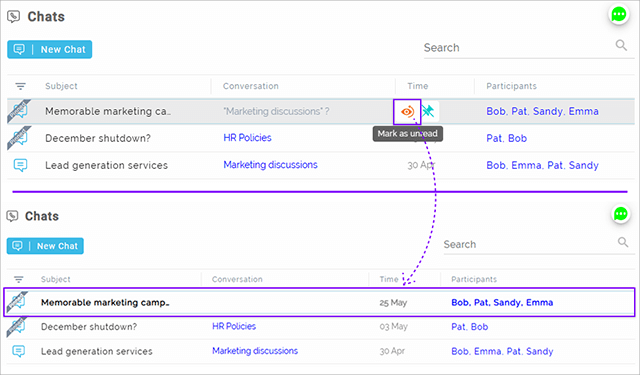Open the HR Policies link in upper Chats list

tap(247, 138)
